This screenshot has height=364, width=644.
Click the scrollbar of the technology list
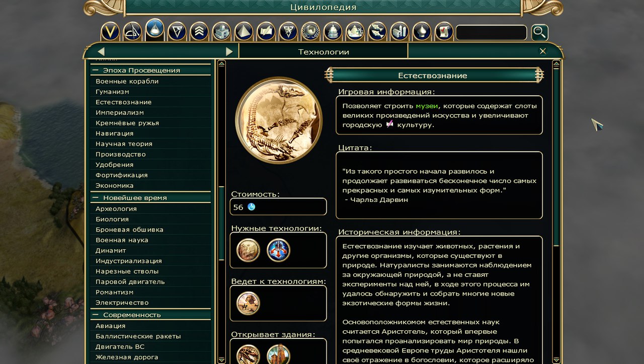[x=221, y=211]
